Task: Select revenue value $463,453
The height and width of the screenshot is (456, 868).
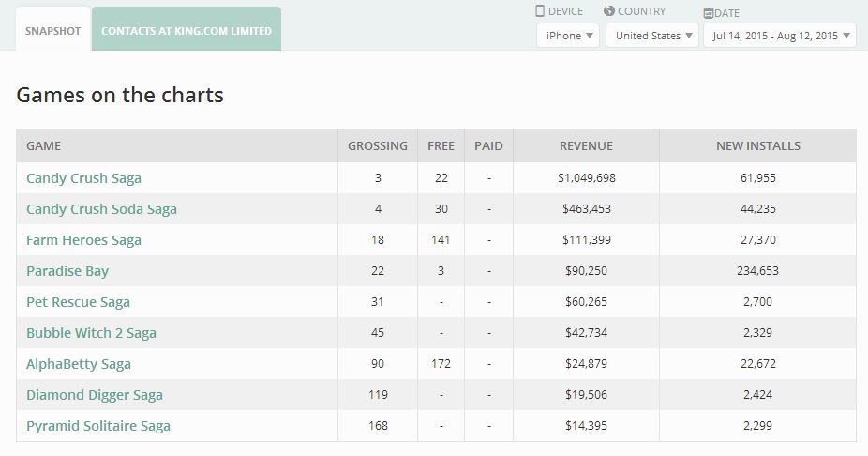Action: click(587, 209)
